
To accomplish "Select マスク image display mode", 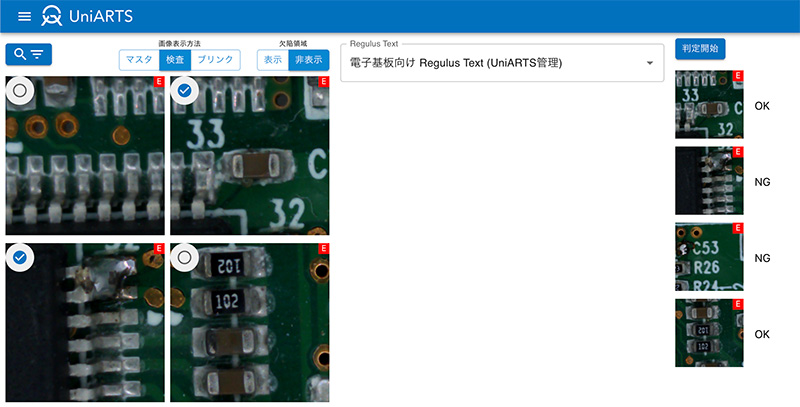I will (x=139, y=60).
